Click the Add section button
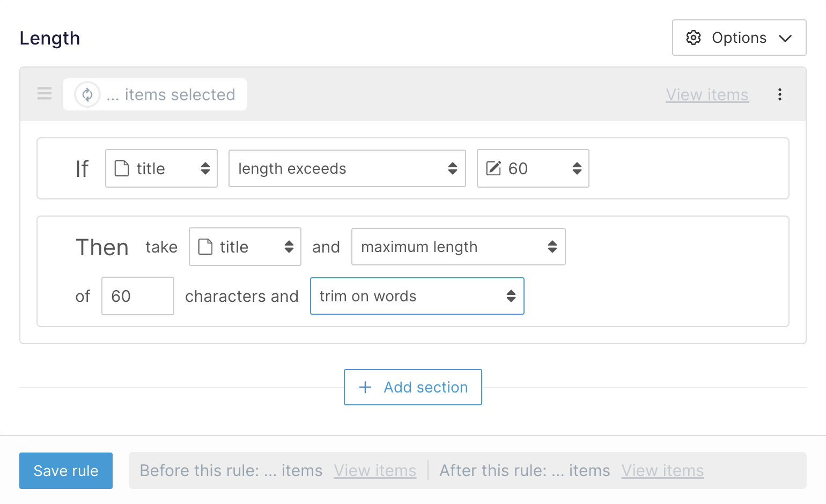The image size is (826, 504). (413, 387)
